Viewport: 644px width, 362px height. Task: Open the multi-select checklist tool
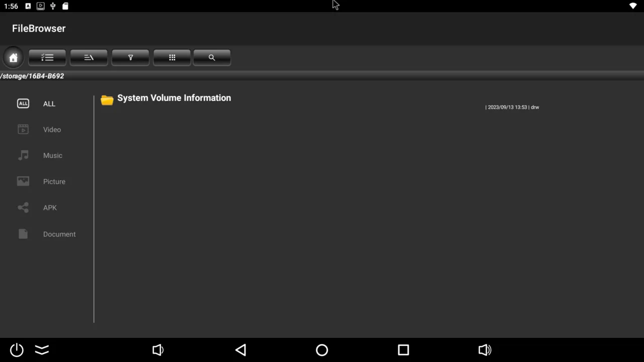click(47, 58)
